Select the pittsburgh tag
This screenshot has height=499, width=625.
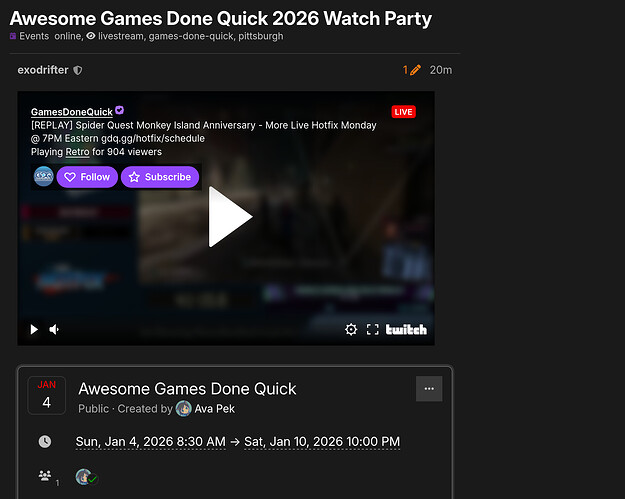[261, 36]
